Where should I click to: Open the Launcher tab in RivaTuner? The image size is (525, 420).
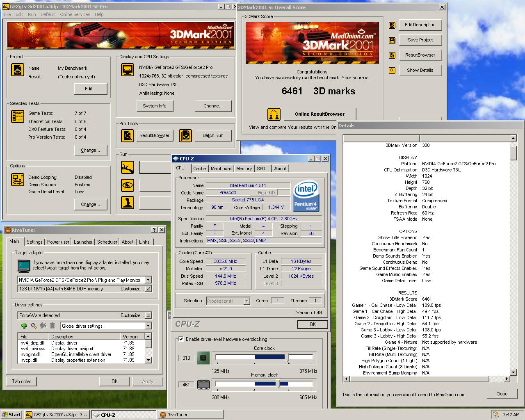(83, 242)
